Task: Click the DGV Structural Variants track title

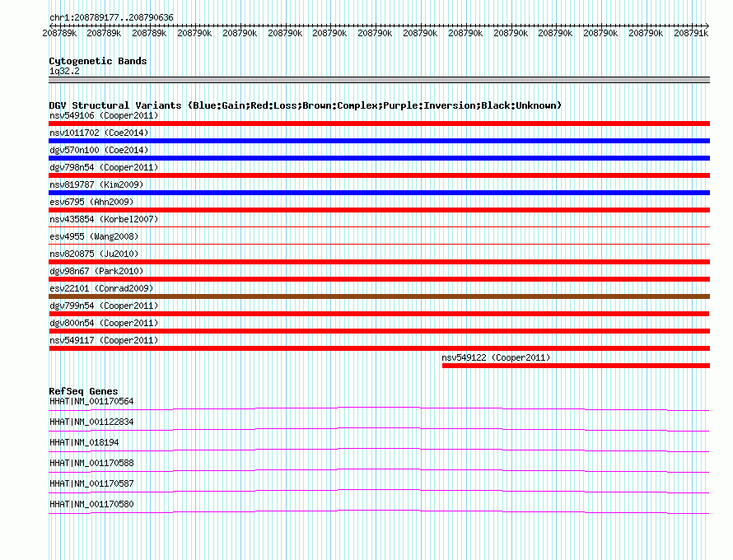Action: click(306, 105)
